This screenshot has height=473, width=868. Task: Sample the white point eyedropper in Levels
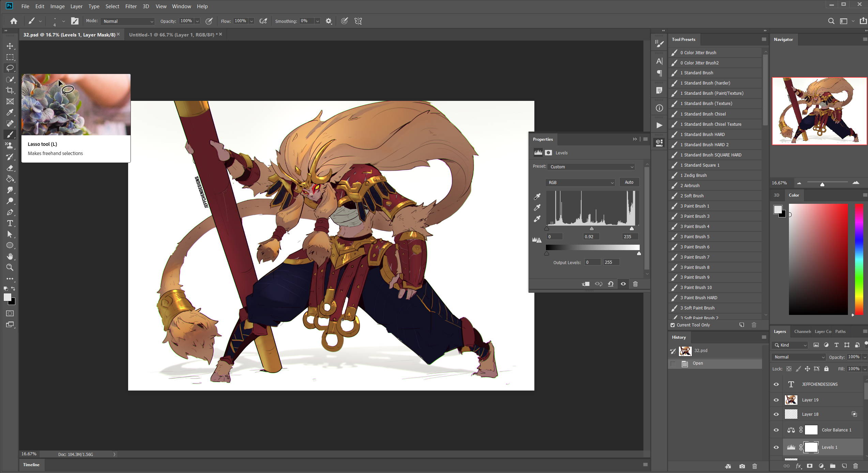coord(537,219)
